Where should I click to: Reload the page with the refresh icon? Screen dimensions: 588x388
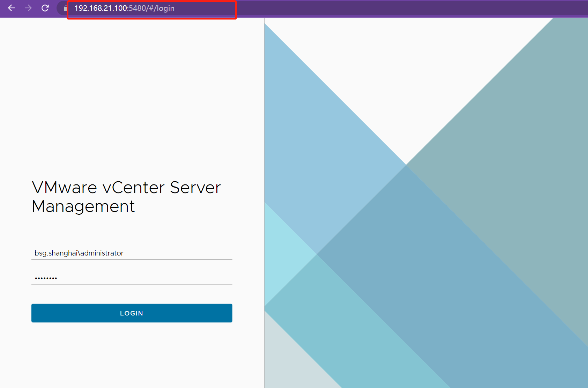pos(45,8)
